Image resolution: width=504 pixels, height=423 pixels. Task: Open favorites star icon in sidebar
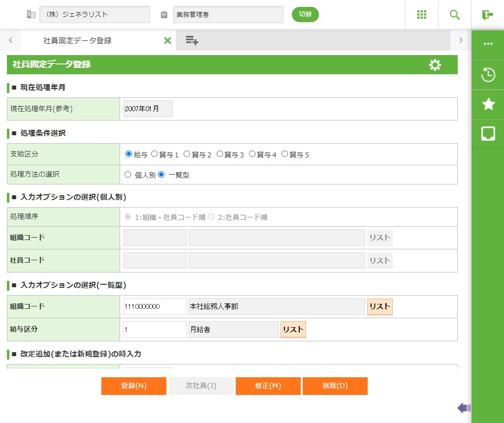click(x=488, y=104)
